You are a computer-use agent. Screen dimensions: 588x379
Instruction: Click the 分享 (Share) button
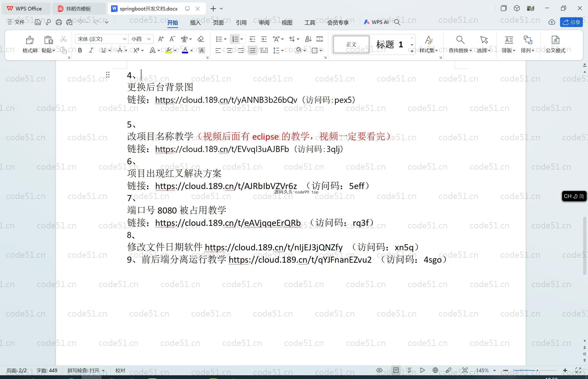pyautogui.click(x=571, y=22)
